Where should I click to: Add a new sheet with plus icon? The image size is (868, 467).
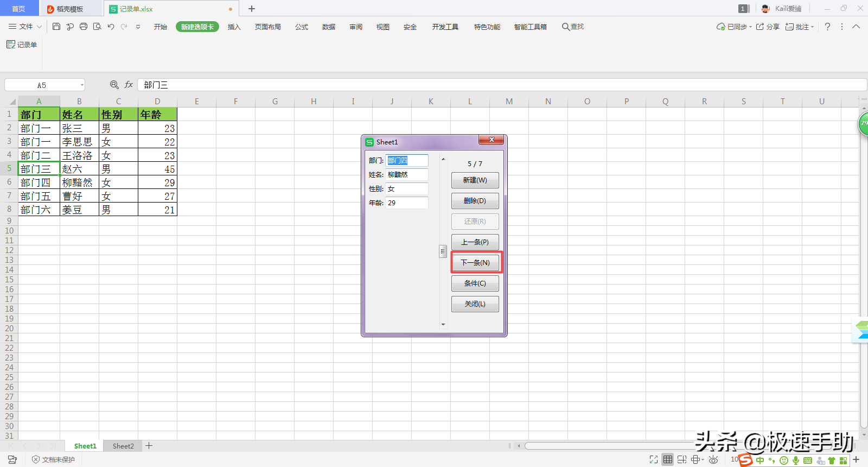[149, 446]
